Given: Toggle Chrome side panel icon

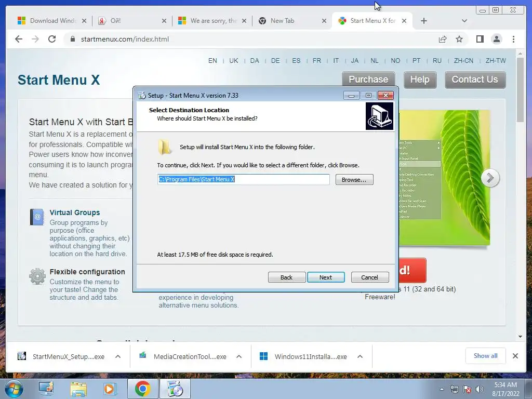Looking at the screenshot, I should click(480, 39).
